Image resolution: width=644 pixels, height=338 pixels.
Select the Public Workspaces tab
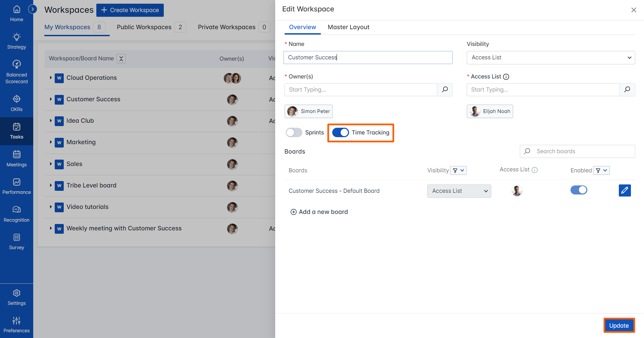pyautogui.click(x=144, y=27)
